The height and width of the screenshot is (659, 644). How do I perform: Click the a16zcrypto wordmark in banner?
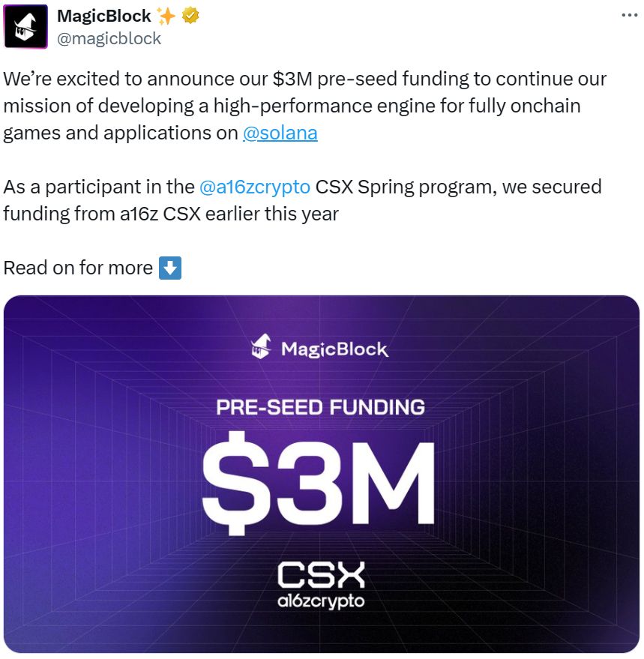tap(321, 601)
